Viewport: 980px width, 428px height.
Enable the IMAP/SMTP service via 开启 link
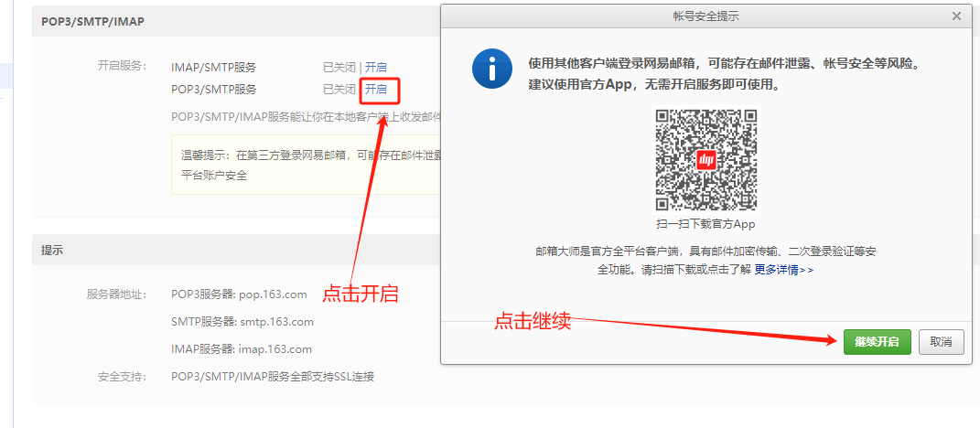[x=376, y=68]
